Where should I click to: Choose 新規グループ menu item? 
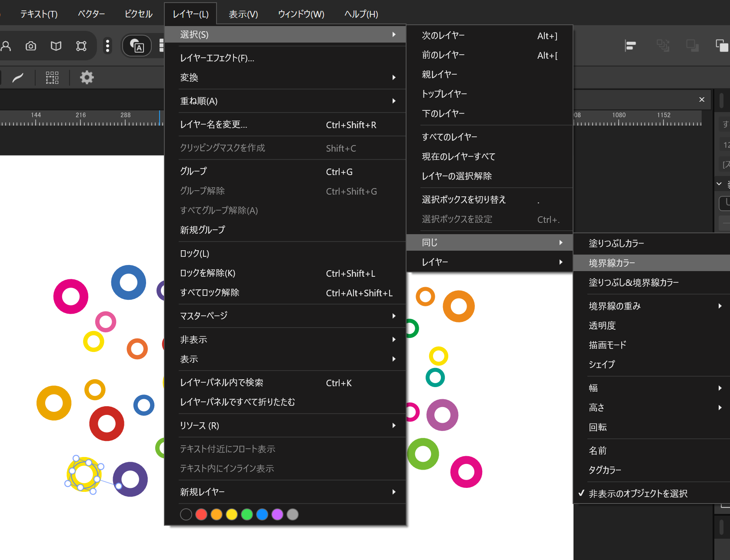coord(285,230)
